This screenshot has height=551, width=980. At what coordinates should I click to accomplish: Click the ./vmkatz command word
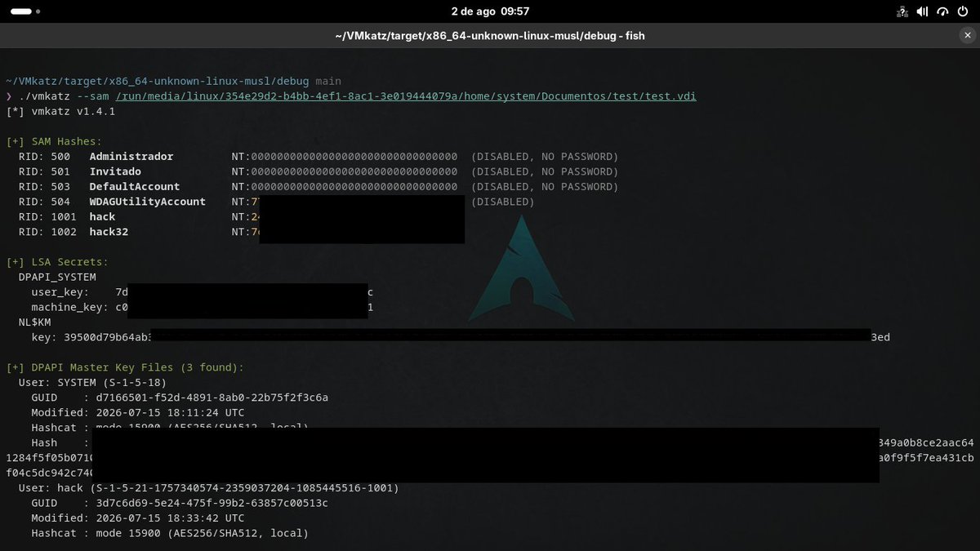coord(44,96)
